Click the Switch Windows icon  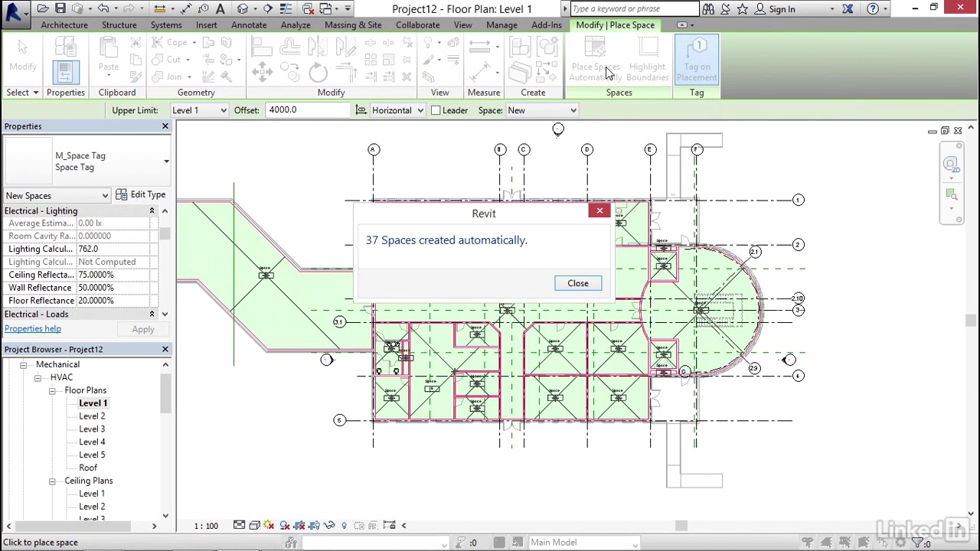[x=325, y=9]
